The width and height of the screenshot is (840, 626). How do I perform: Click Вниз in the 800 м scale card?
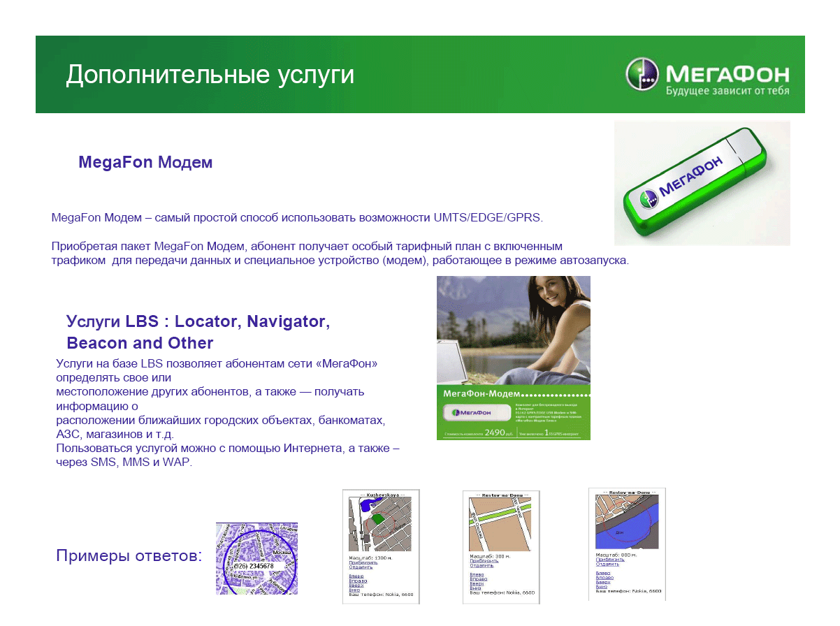(602, 587)
